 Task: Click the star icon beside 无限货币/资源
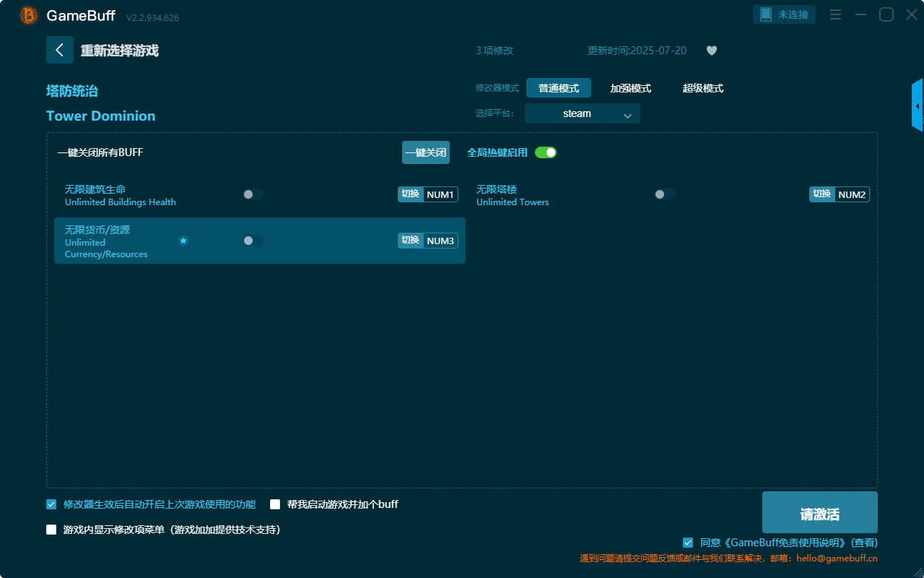point(183,241)
